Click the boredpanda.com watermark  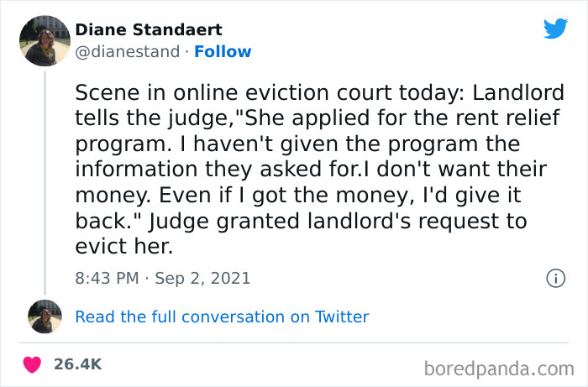498,367
